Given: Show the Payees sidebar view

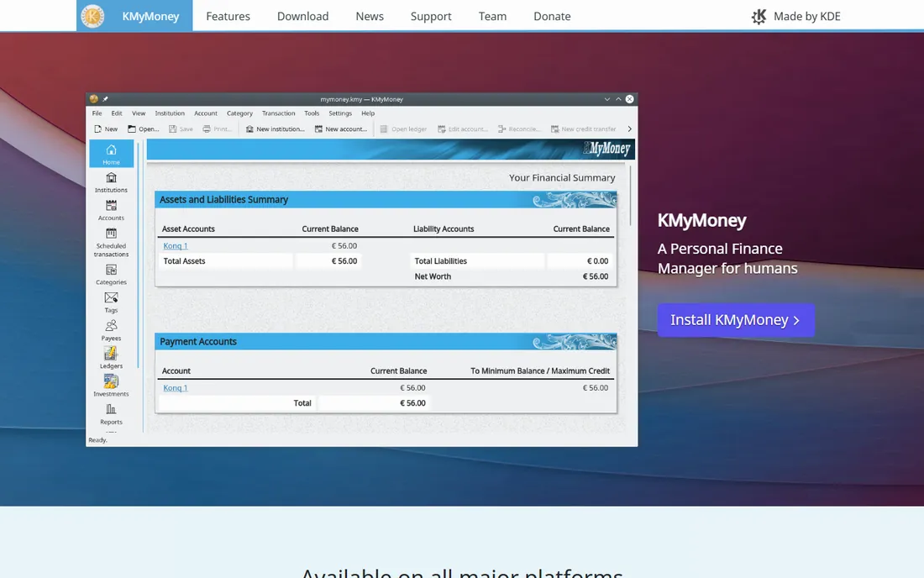Looking at the screenshot, I should pos(112,331).
